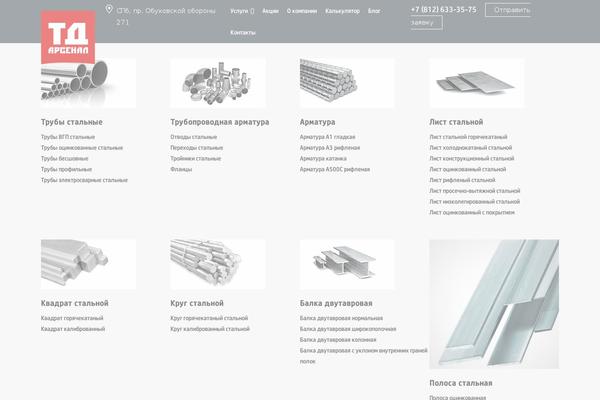Open the steel sheet thumbnail image
The height and width of the screenshot is (400, 600).
tap(477, 83)
